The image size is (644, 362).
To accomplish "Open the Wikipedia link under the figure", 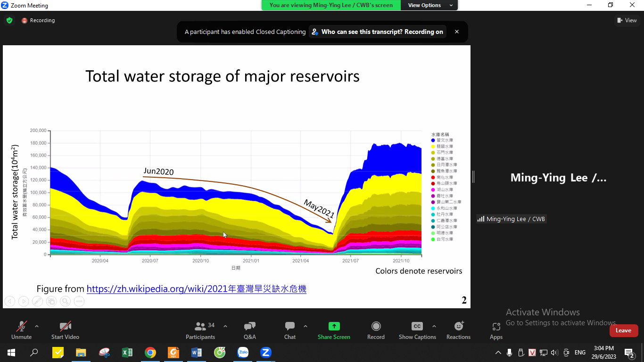I will pos(197,288).
